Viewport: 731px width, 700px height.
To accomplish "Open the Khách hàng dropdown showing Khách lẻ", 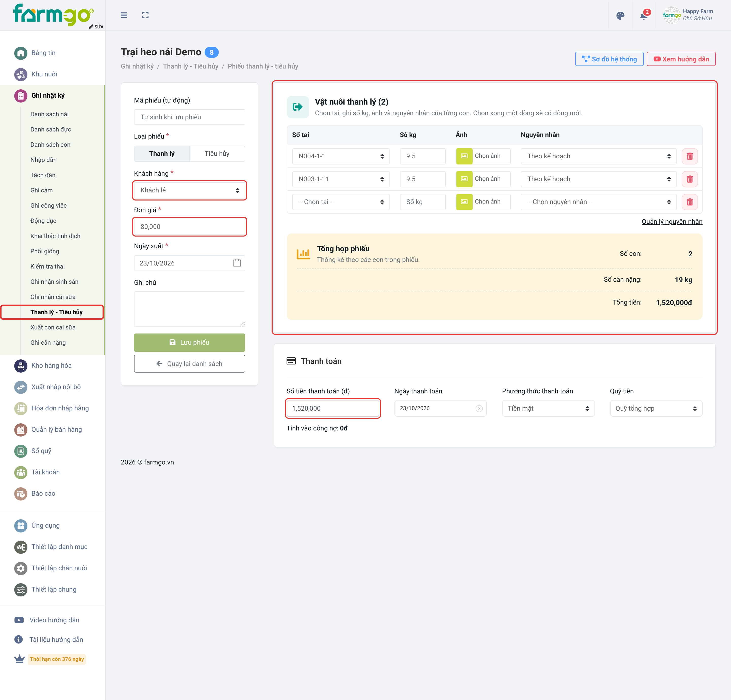I will point(189,191).
